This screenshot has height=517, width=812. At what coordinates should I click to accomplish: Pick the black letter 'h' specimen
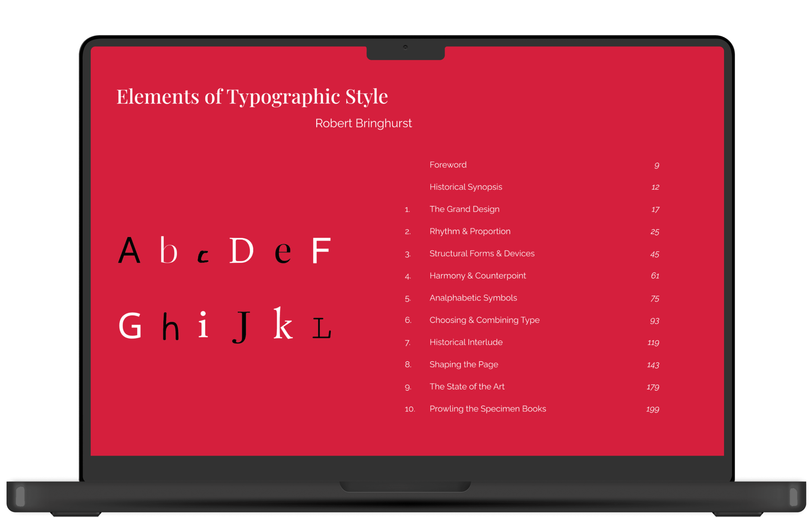pos(171,326)
